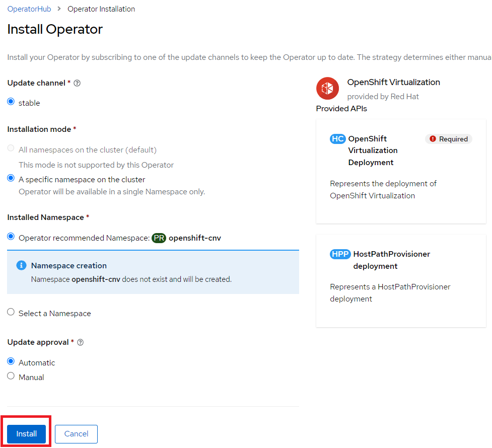Click the HPP resource badge icon
492x448 pixels.
pos(340,254)
